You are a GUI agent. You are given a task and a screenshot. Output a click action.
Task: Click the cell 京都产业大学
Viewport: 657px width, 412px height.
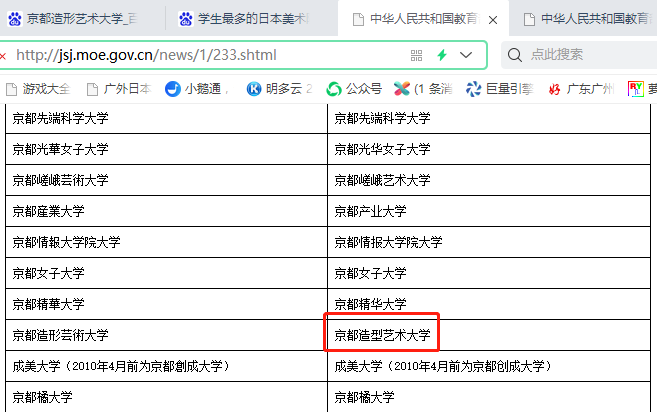point(489,211)
